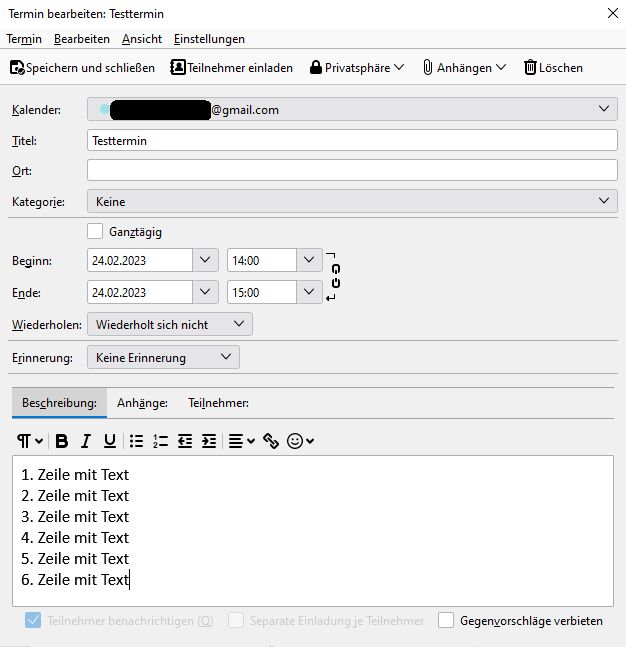Check Gegenvorschläge verbieten option
The height and width of the screenshot is (647, 626).
446,620
